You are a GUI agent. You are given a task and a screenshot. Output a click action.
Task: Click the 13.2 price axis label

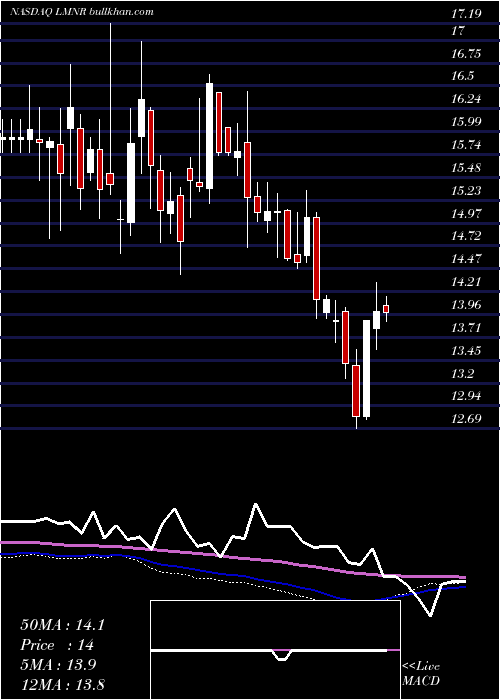(462, 373)
